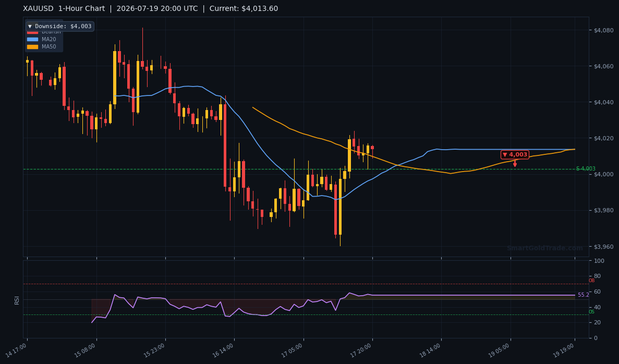Click the RSI panel axis title
The height and width of the screenshot is (364, 619).
17,300
